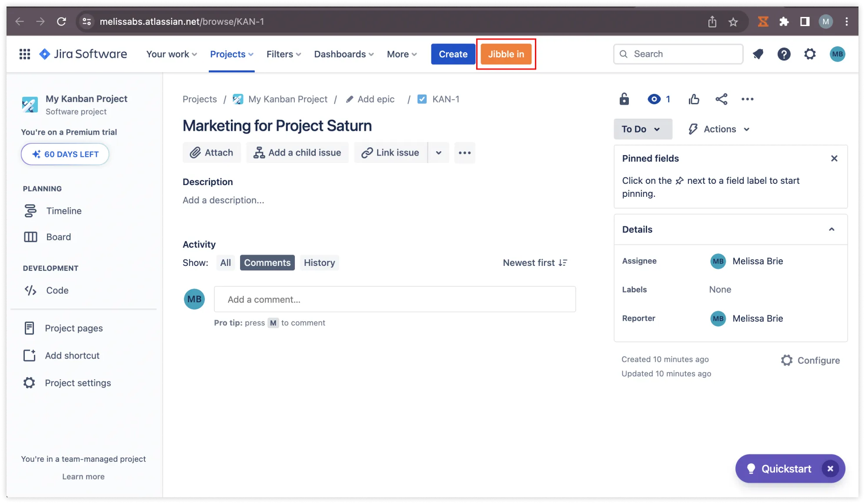Expand the Actions dropdown menu
Viewport: 865px width, 504px height.
point(719,129)
